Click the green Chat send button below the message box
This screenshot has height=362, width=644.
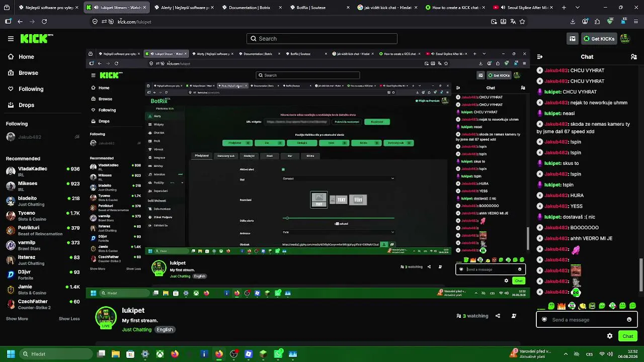tap(628, 336)
